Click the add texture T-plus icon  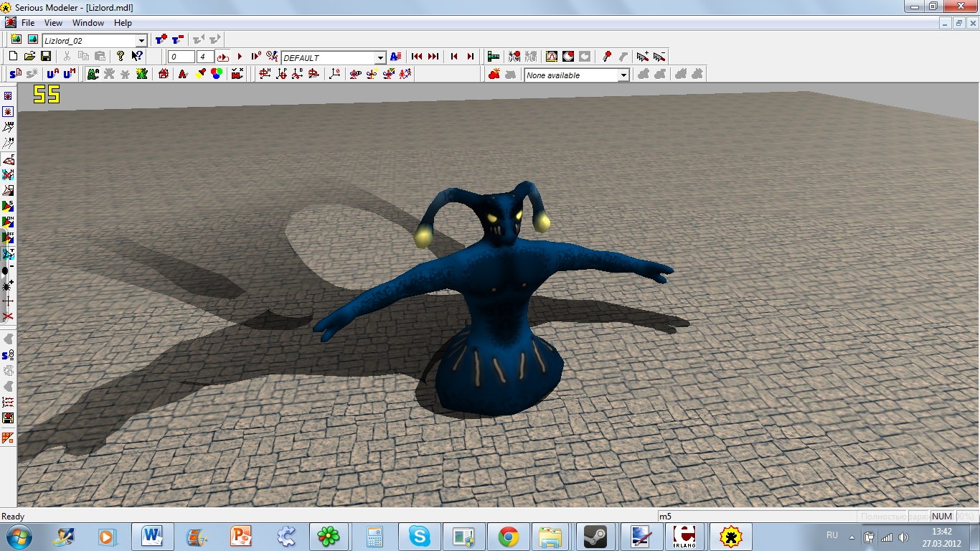(x=161, y=39)
